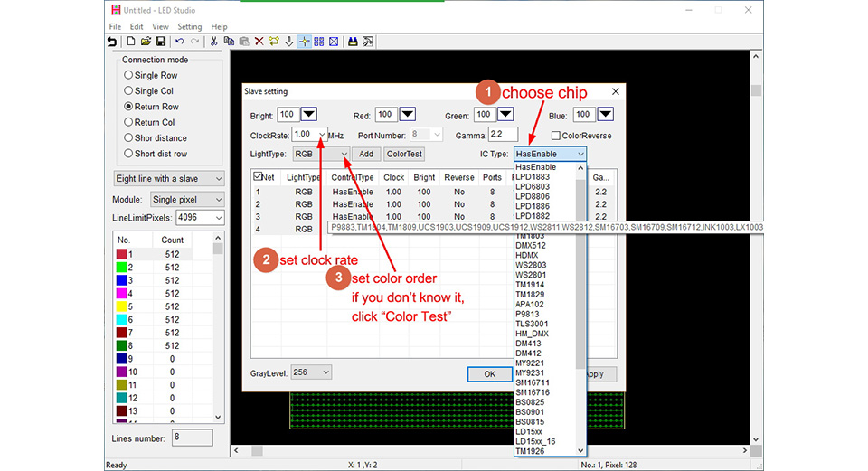Click the four-squares grid toolbar icon
Screen dimensions: 868x471
tap(319, 42)
